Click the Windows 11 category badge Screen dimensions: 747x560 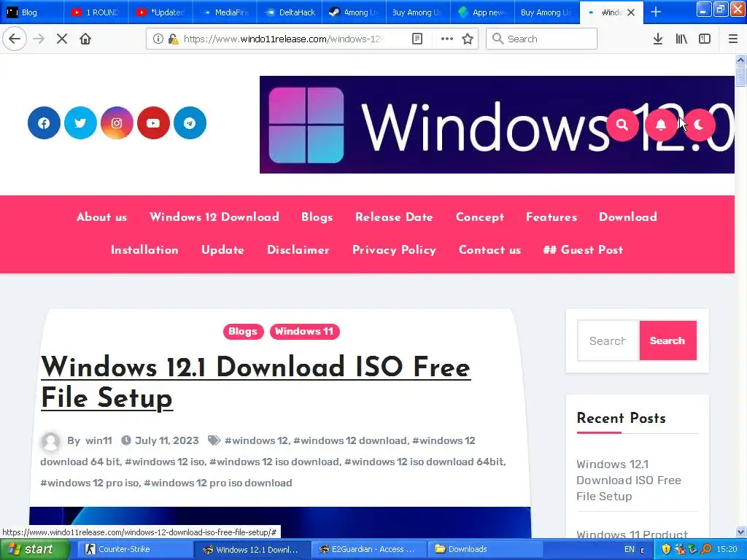tap(304, 332)
